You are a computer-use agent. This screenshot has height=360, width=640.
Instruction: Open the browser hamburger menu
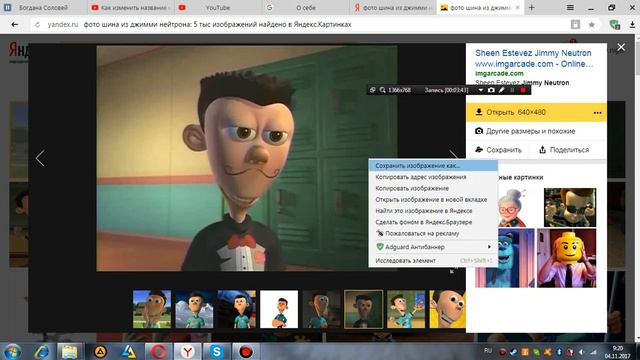pos(570,7)
